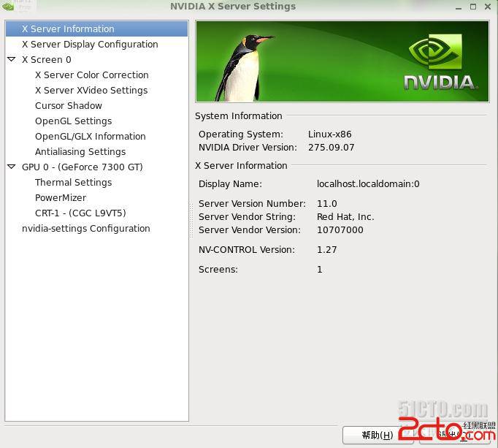This screenshot has height=448, width=498.
Task: Click the Red Hat, Inc. vendor value
Action: [x=345, y=217]
